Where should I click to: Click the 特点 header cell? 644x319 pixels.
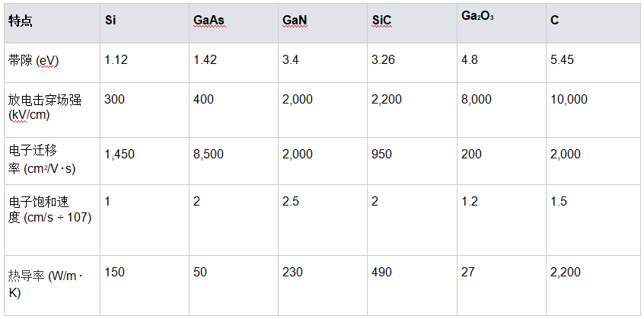point(21,21)
